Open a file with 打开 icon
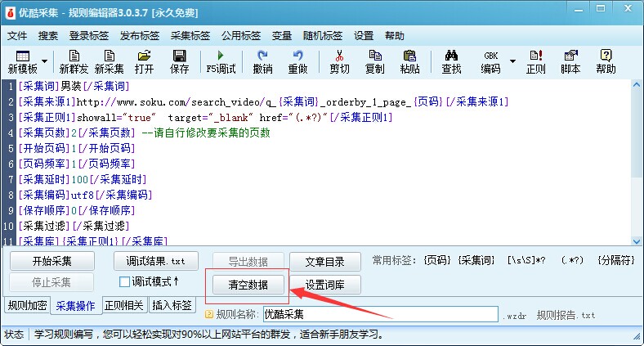 [144, 56]
